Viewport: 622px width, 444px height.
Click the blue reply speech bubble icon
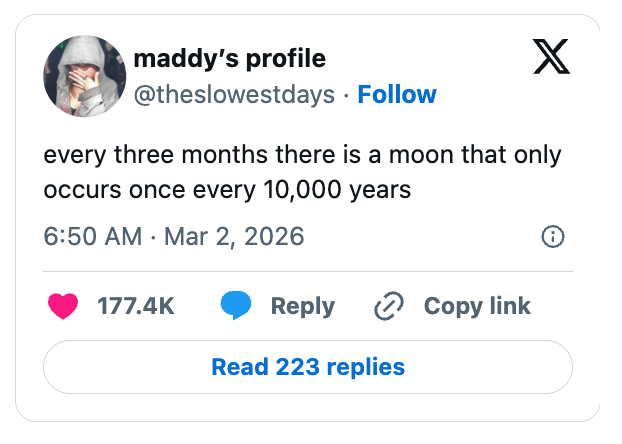point(236,306)
